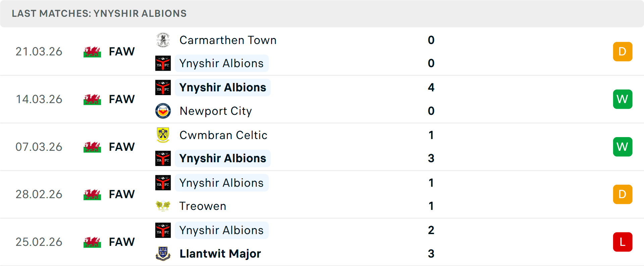644x266 pixels.
Task: Open the Treowen team link
Action: pyautogui.click(x=203, y=206)
